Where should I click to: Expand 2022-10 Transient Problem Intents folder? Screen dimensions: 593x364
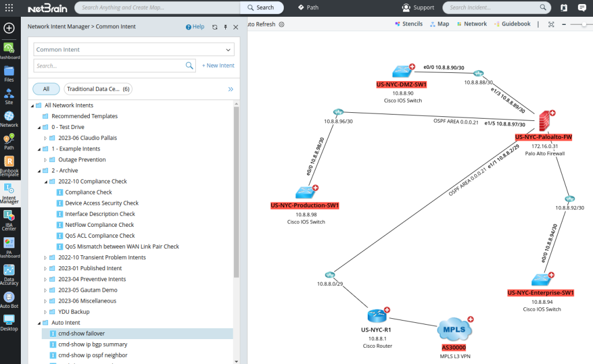pyautogui.click(x=45, y=258)
